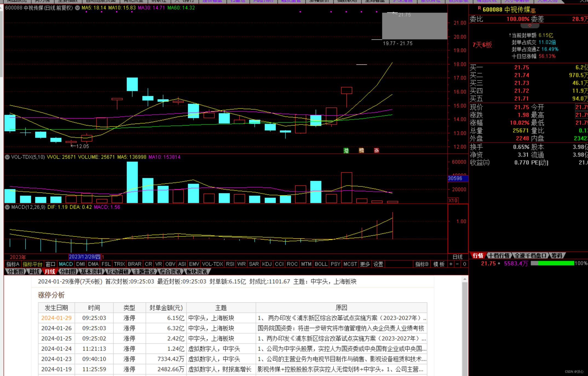
Task: Collapse the limit-up info panel chevron
Action: [x=530, y=26]
